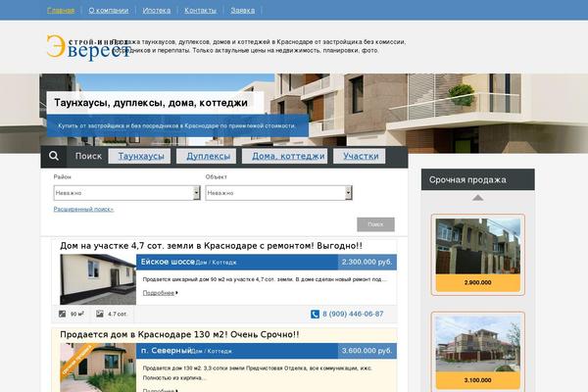The height and width of the screenshot is (392, 588).
Task: Click the Эверест company logo
Action: point(88,47)
